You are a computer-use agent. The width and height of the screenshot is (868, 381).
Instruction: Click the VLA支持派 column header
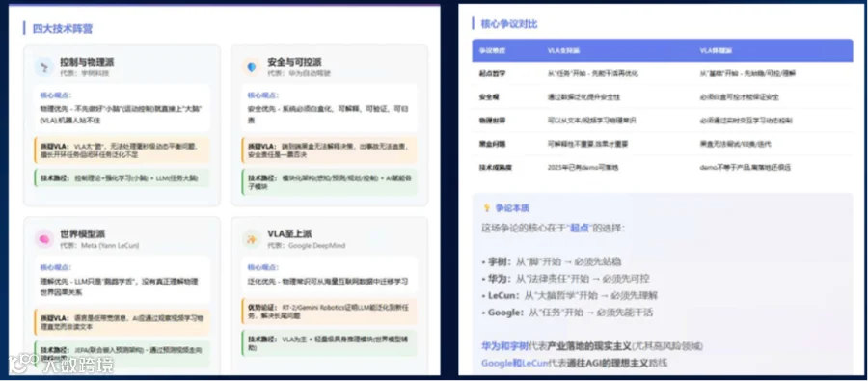click(563, 50)
